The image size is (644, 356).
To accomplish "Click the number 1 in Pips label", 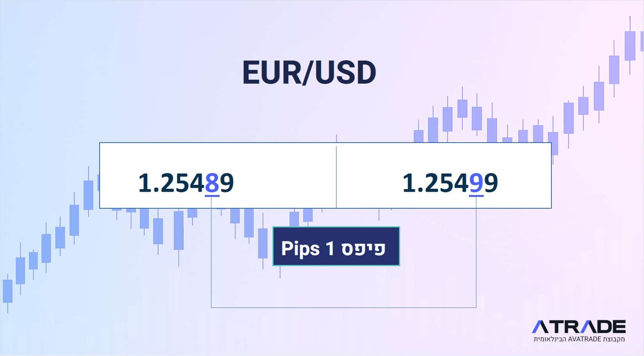I will pos(330,249).
